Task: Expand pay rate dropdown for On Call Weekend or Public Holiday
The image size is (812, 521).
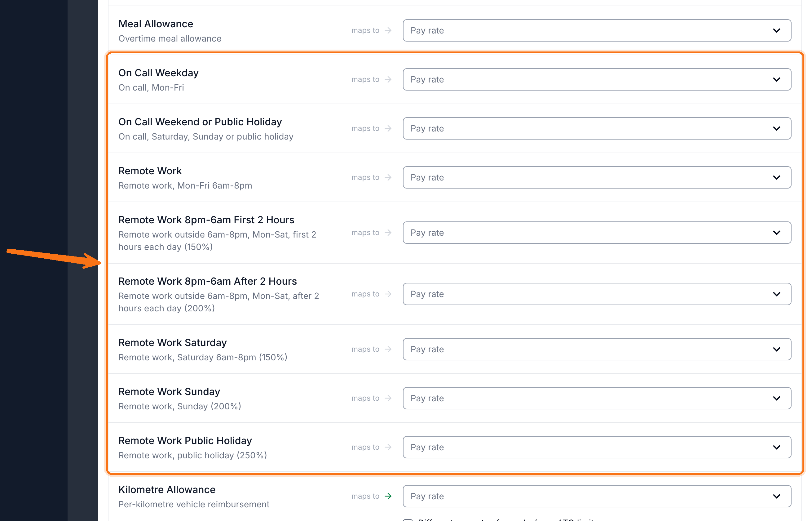Action: coord(597,129)
